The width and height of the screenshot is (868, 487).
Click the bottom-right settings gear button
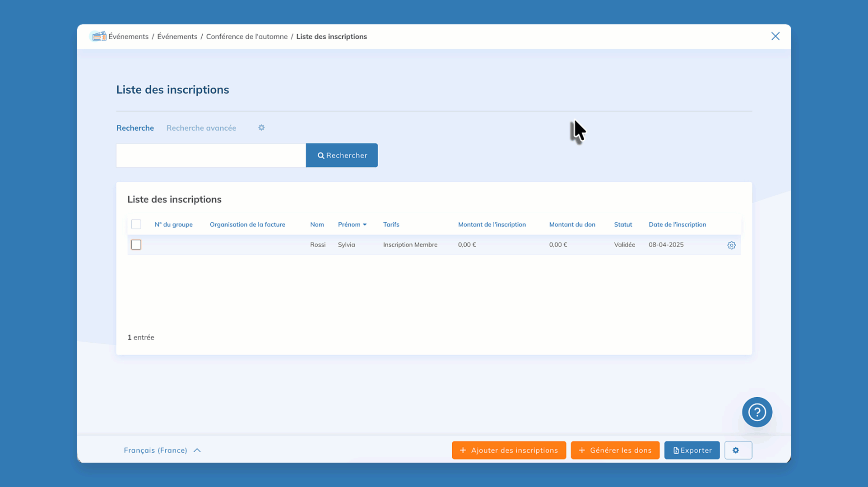point(738,450)
